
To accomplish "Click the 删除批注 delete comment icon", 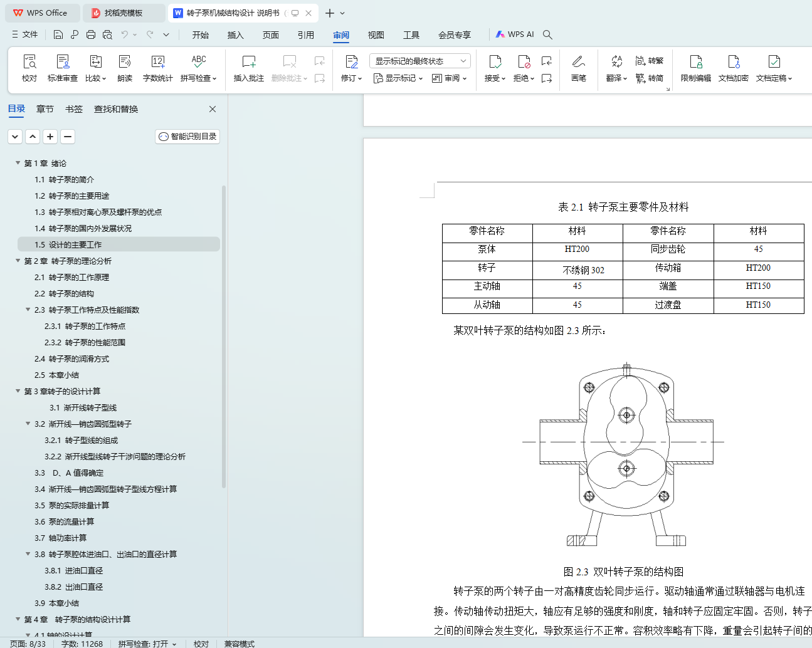I will [289, 61].
